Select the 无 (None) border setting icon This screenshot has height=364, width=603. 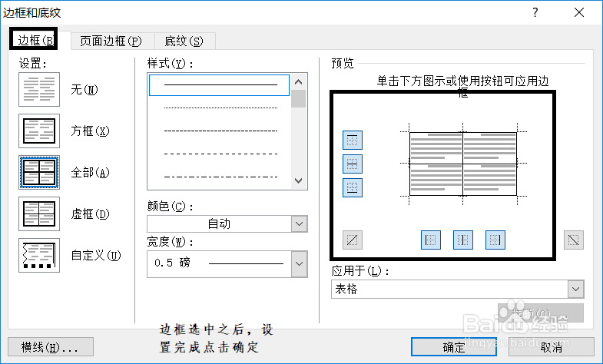38,90
